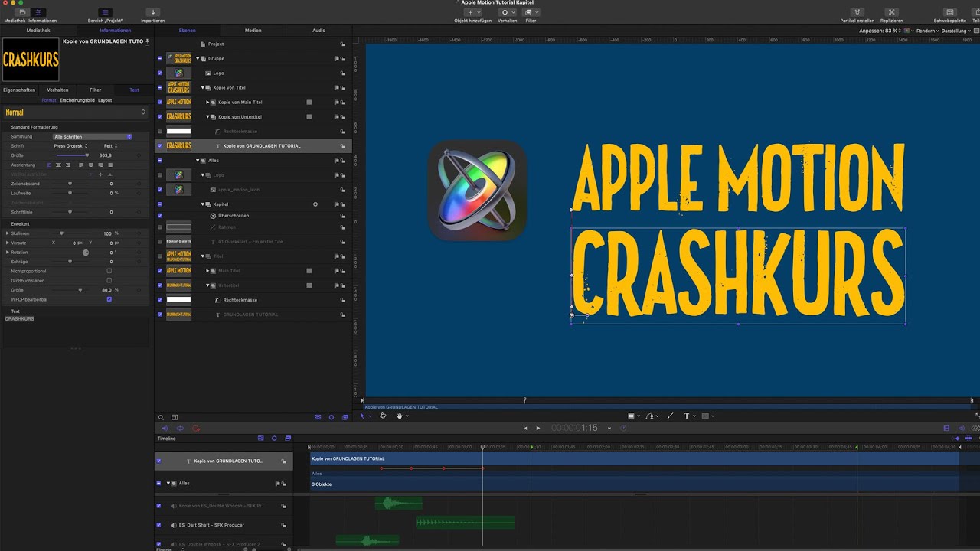The image size is (980, 551).
Task: Open the Verhalten inspector tab
Action: click(57, 90)
